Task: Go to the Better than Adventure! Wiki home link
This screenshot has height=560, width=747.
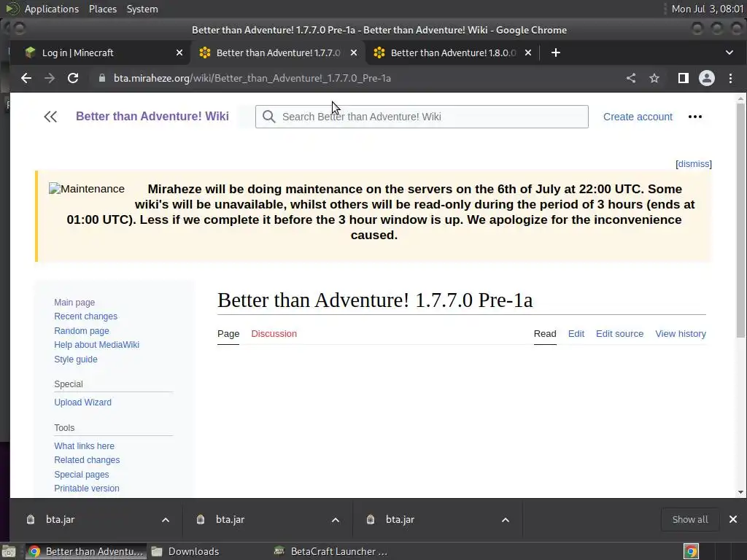Action: [x=152, y=116]
